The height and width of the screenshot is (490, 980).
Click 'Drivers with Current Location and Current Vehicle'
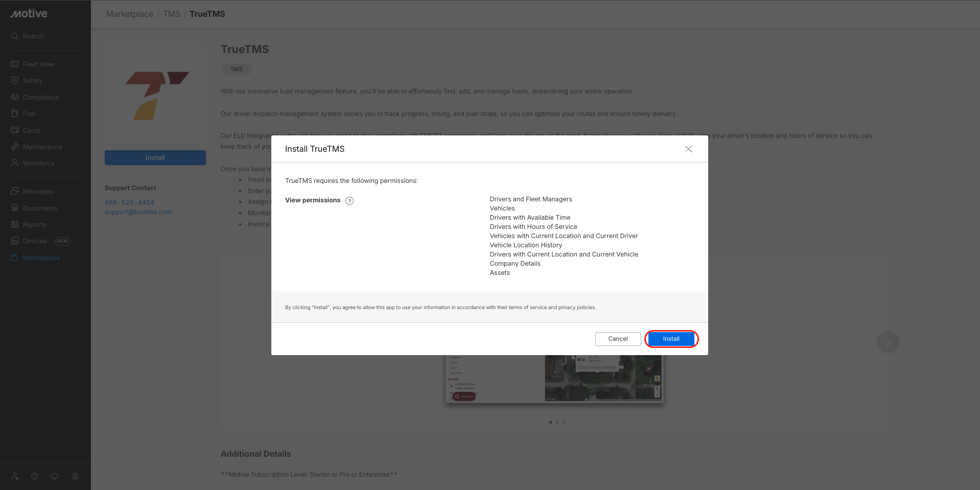click(x=564, y=254)
